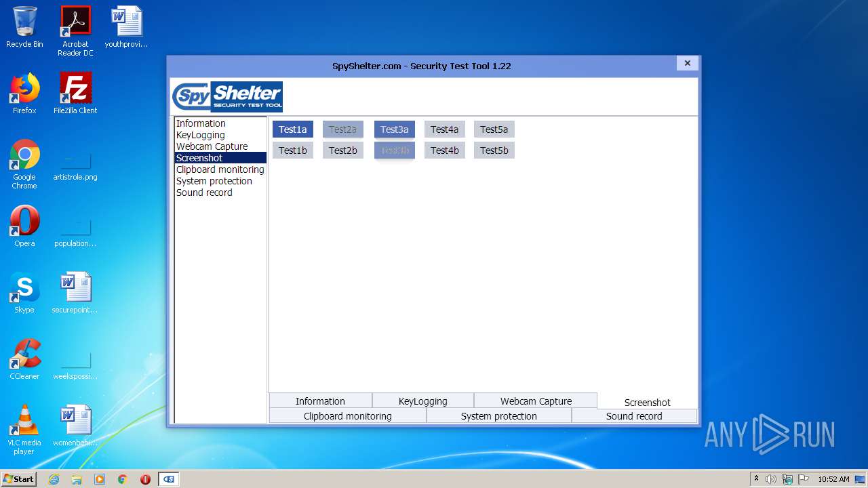
Task: Open the womenbeh Word document
Action: [x=75, y=426]
